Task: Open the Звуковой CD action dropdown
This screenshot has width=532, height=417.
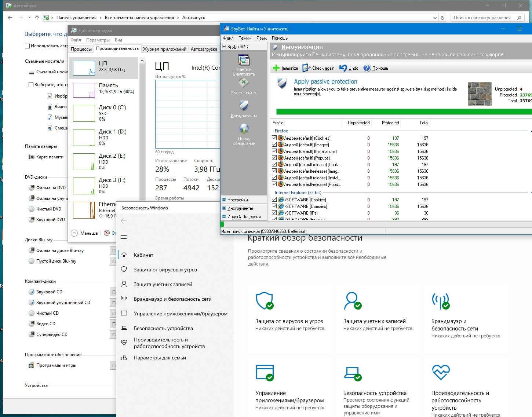Action: 113,292
